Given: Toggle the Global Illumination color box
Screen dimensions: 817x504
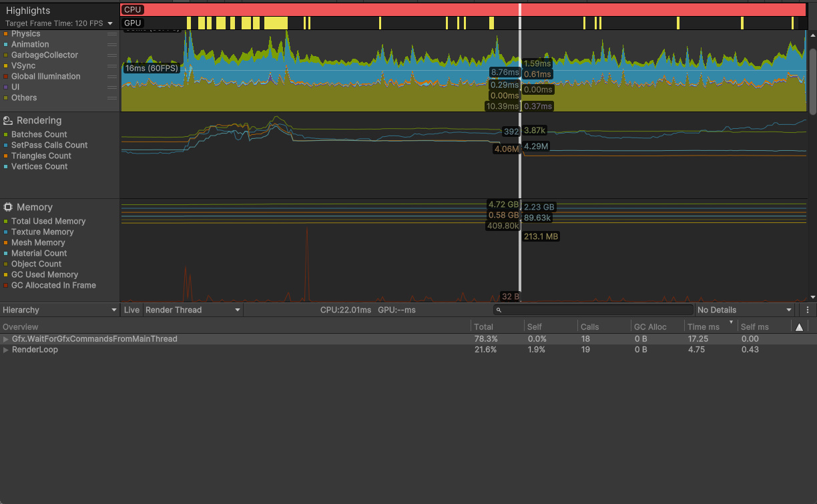Looking at the screenshot, I should click(x=6, y=76).
